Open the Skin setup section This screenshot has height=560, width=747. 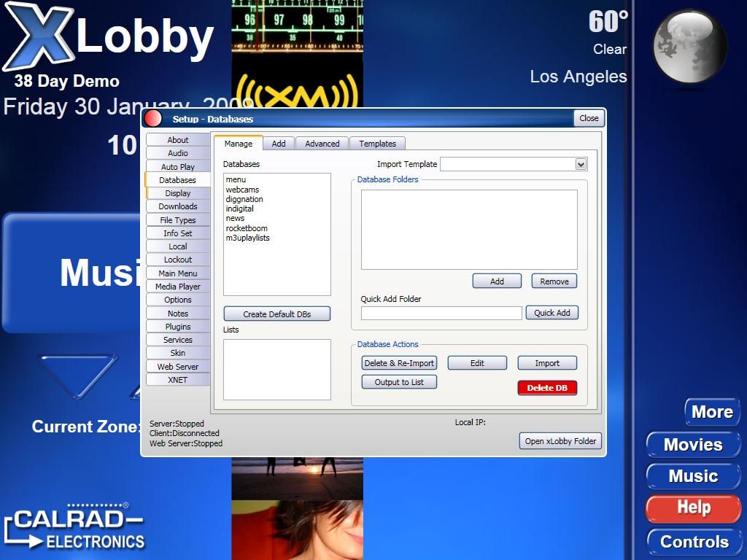(x=178, y=353)
